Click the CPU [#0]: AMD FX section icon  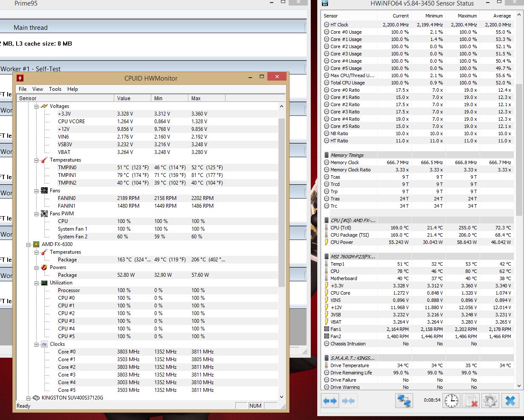tap(327, 220)
